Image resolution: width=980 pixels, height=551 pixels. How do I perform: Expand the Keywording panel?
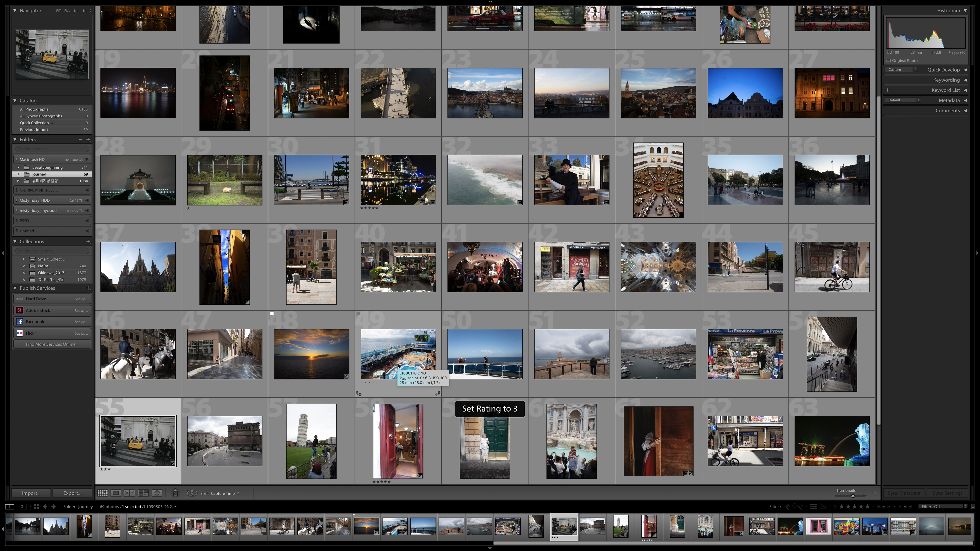click(x=946, y=80)
